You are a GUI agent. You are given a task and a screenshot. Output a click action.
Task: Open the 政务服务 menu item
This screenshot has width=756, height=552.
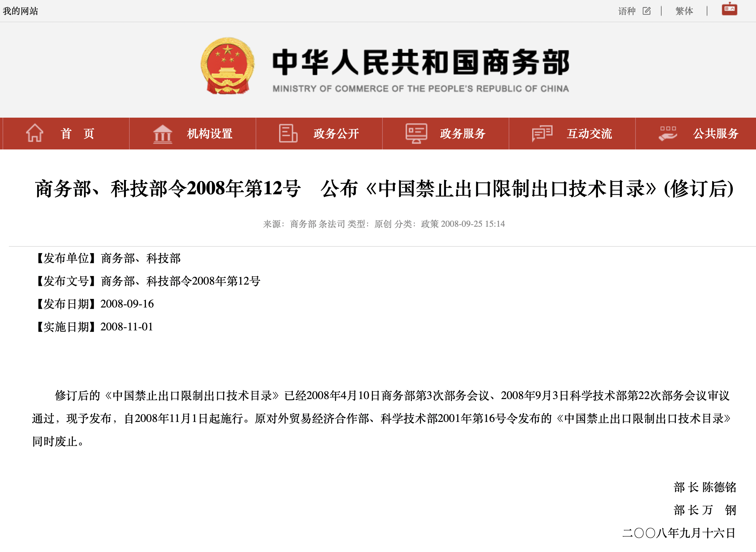446,133
